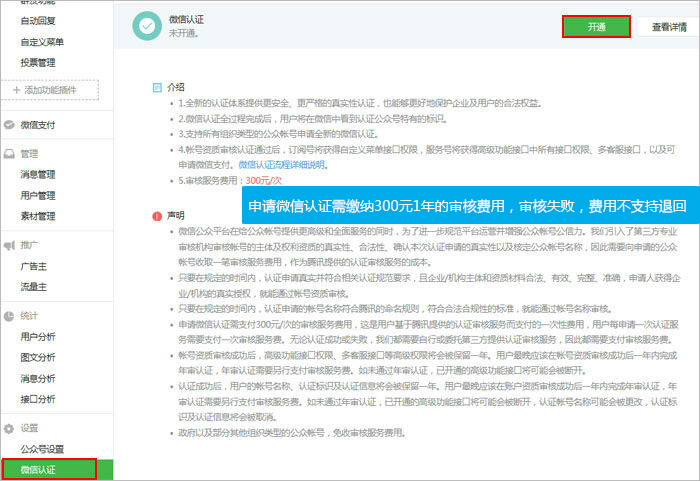Click the round checkmark 微信认证 badge icon

(147, 27)
